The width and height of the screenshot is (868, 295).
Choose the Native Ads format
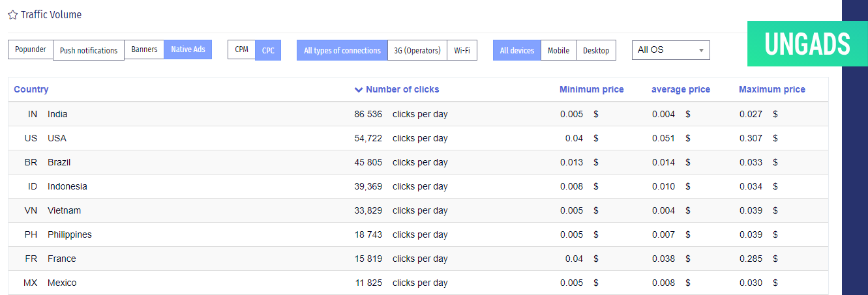click(188, 49)
